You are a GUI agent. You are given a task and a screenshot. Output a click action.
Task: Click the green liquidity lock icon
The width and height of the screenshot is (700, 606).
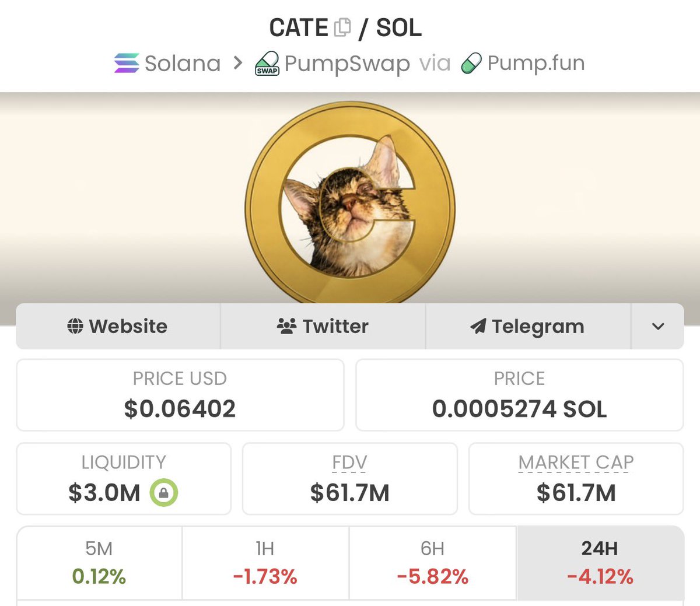pos(164,493)
